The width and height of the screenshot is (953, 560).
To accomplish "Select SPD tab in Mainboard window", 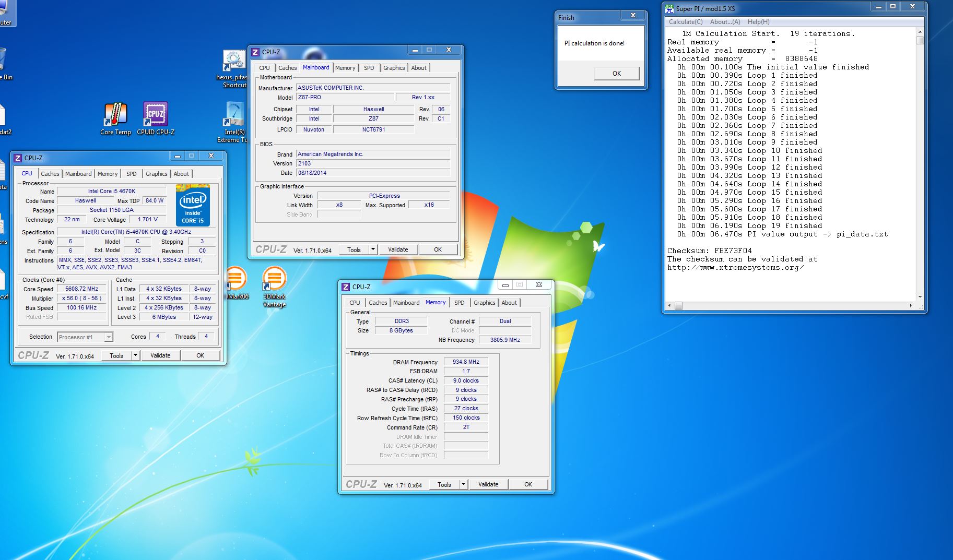I will point(369,68).
